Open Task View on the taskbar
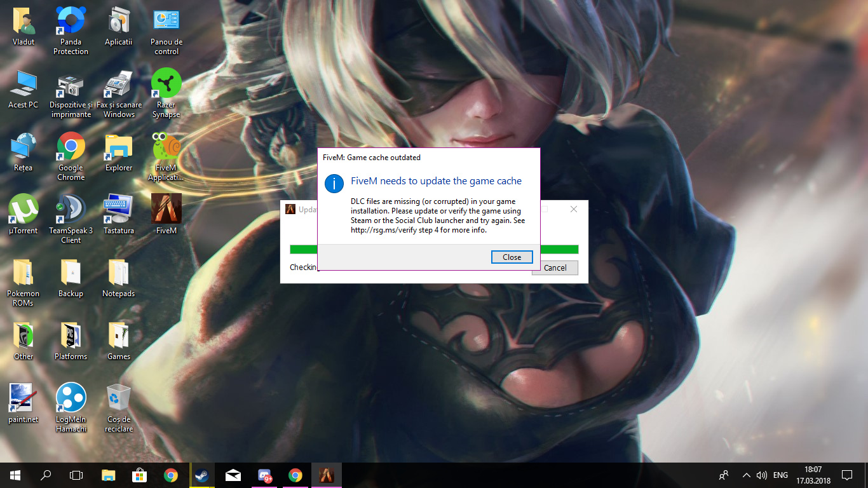The height and width of the screenshot is (488, 868). pos(76,475)
